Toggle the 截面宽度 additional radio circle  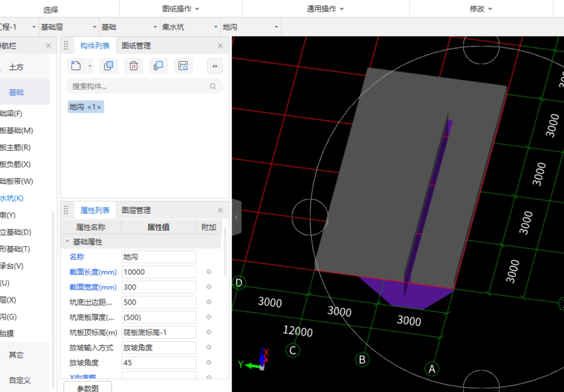point(209,286)
